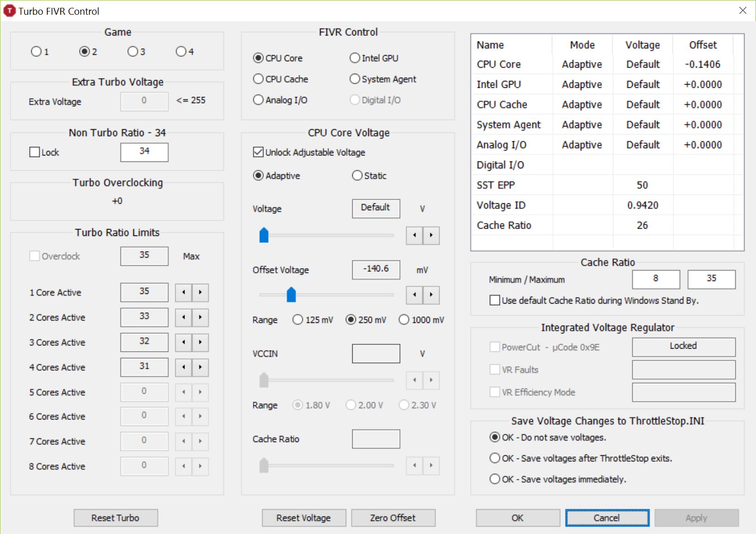
Task: Click the SST EPP value 50
Action: click(642, 185)
